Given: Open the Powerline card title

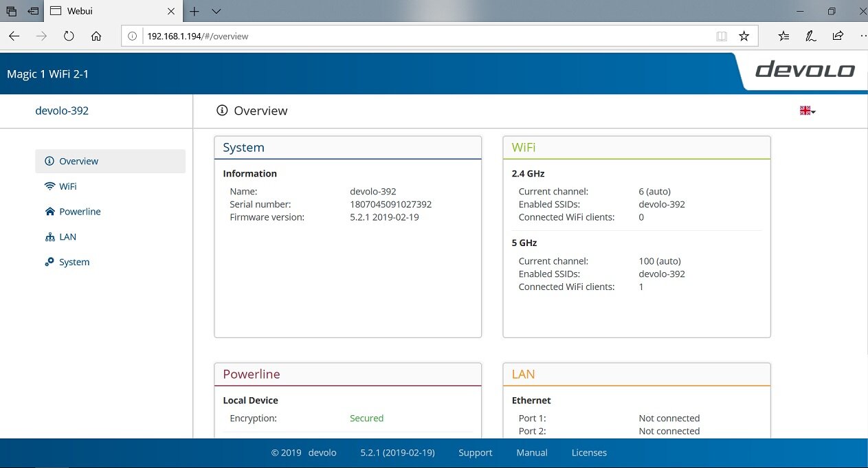Looking at the screenshot, I should pos(252,375).
